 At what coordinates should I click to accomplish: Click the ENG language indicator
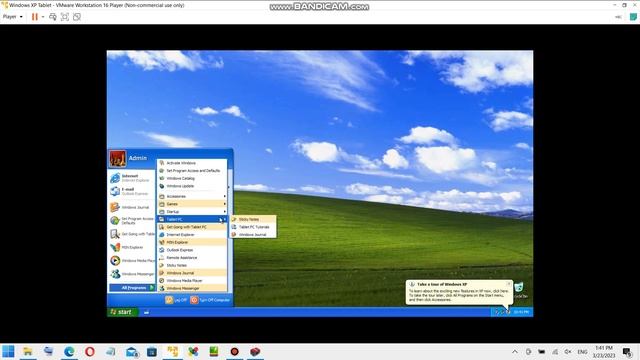coord(582,351)
